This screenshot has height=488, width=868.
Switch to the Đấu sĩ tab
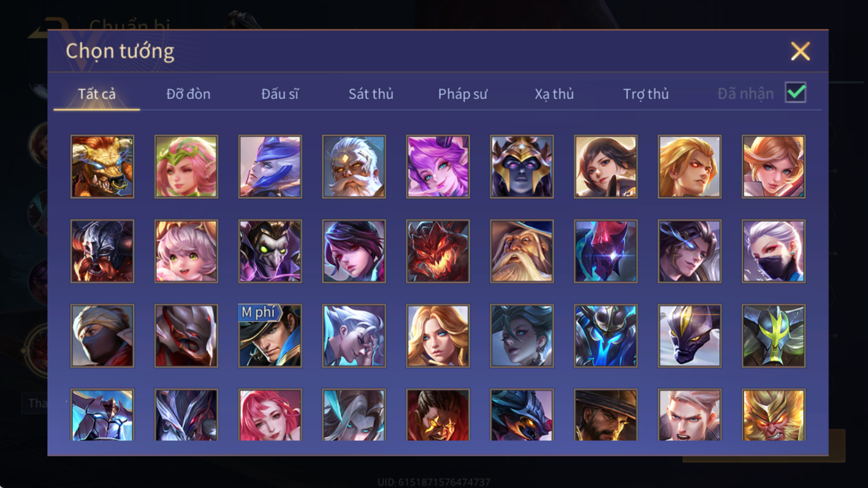click(x=280, y=94)
